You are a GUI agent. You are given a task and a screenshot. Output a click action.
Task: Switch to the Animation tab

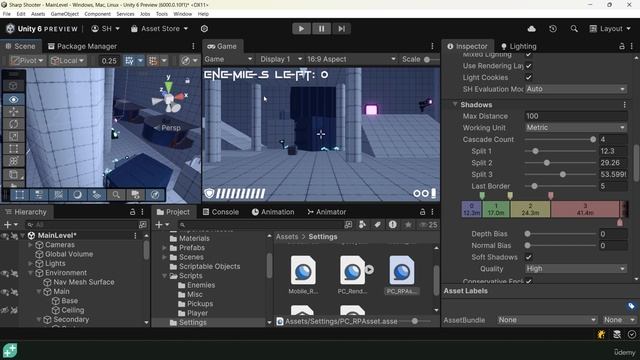273,212
